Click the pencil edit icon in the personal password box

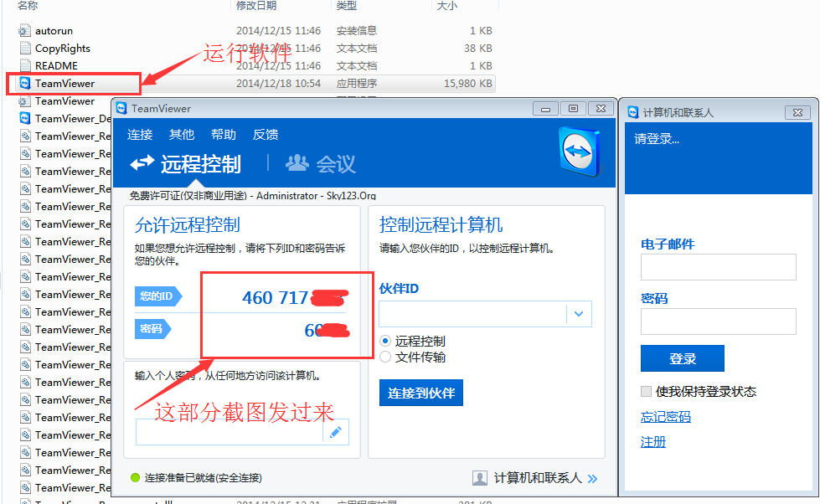(x=336, y=432)
